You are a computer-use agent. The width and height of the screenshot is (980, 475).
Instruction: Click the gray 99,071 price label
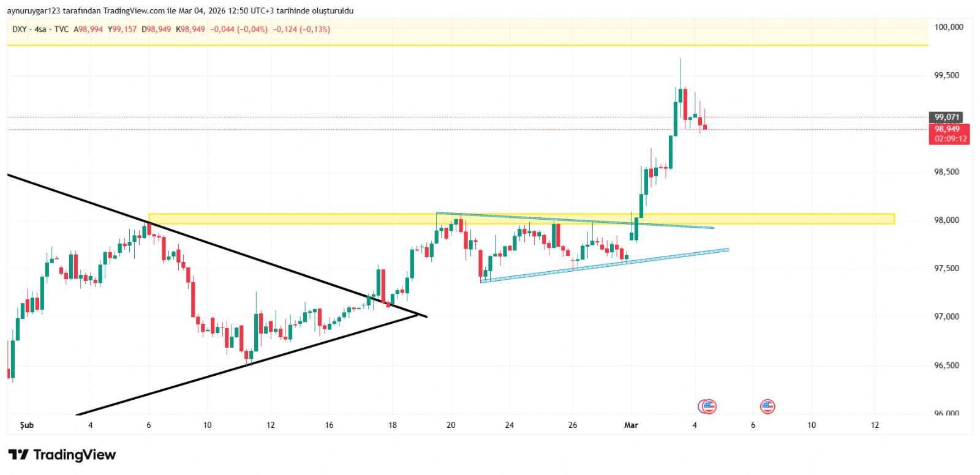pos(947,117)
